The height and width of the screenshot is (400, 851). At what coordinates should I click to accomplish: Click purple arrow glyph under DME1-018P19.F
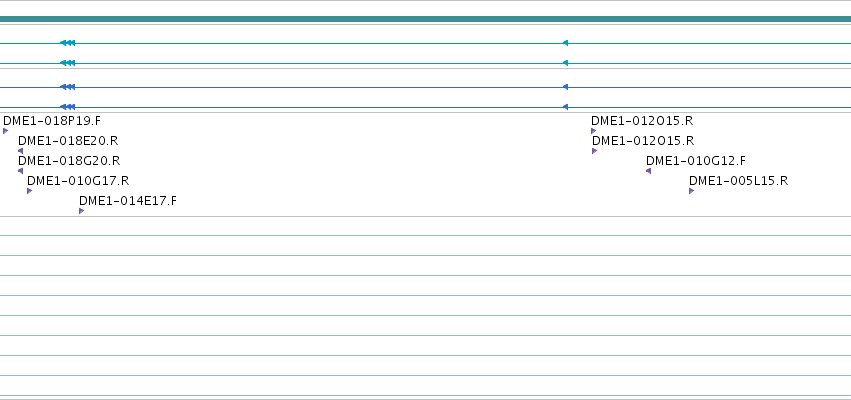click(5, 131)
